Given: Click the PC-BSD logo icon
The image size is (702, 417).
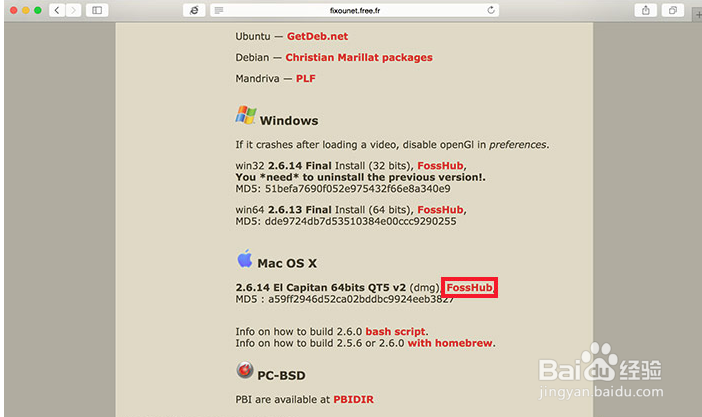Looking at the screenshot, I should [244, 370].
